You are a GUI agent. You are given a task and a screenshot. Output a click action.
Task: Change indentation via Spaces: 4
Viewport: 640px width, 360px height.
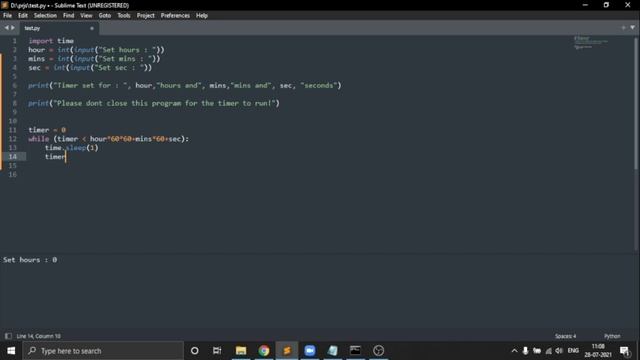565,336
